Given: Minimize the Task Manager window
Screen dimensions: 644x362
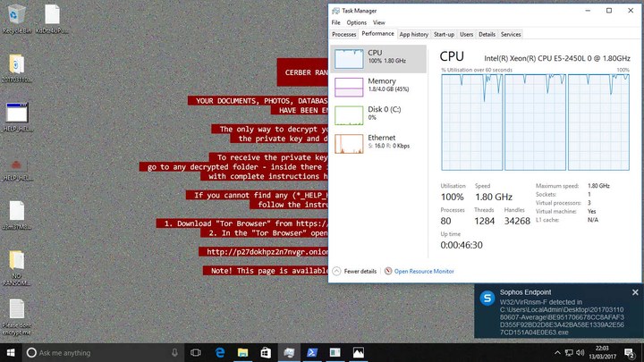Looking at the screenshot, I should tap(588, 11).
